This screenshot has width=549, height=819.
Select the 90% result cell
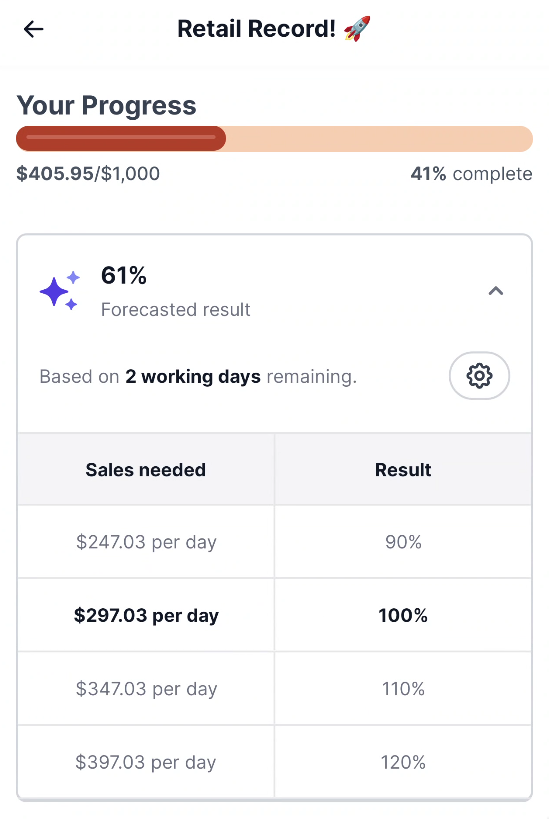pyautogui.click(x=403, y=542)
